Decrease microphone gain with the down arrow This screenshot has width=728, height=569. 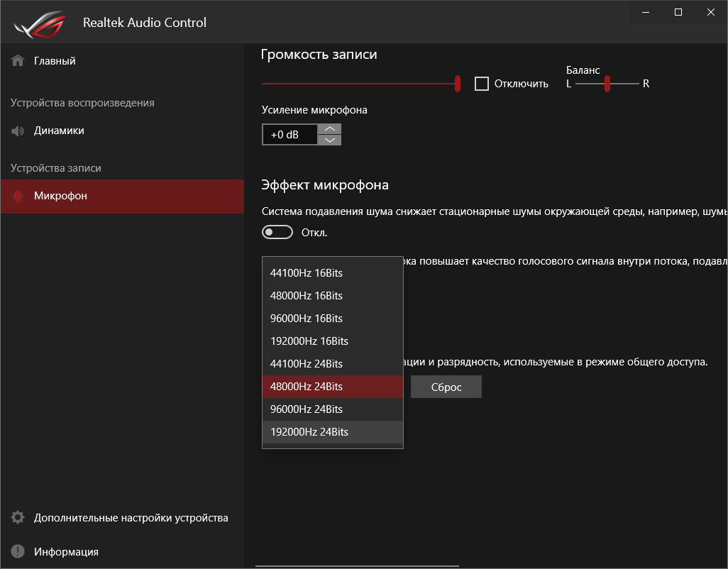329,140
